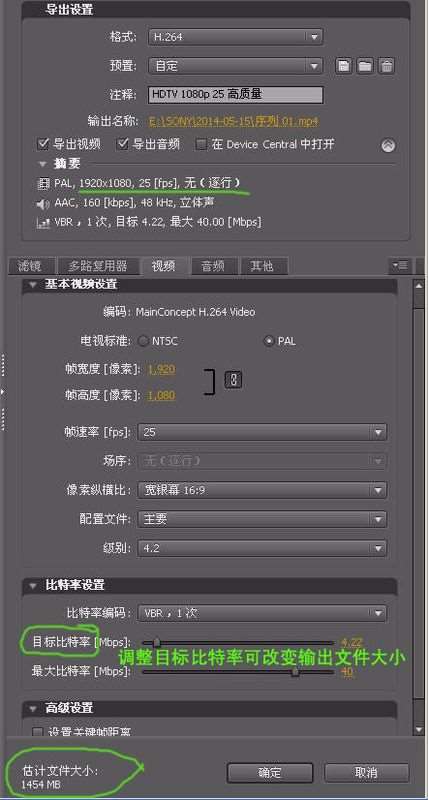Open the 格式 H.264 dropdown
This screenshot has height=800, width=428.
(x=236, y=37)
